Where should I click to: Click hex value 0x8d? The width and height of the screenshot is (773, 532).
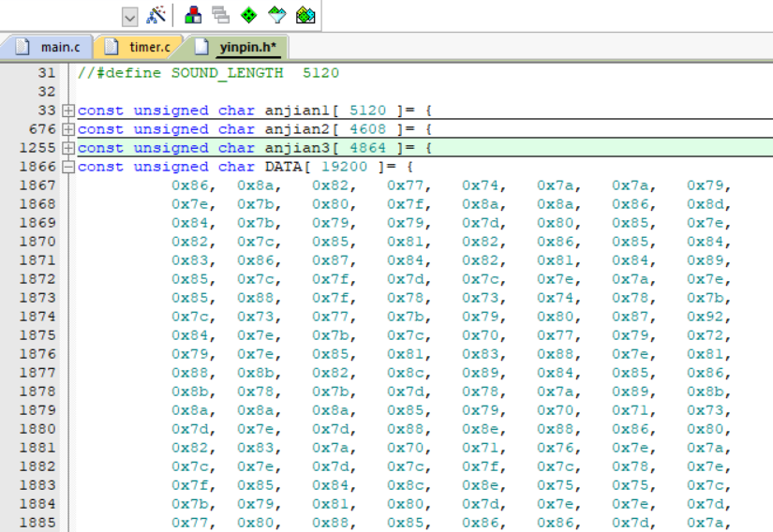pos(706,204)
